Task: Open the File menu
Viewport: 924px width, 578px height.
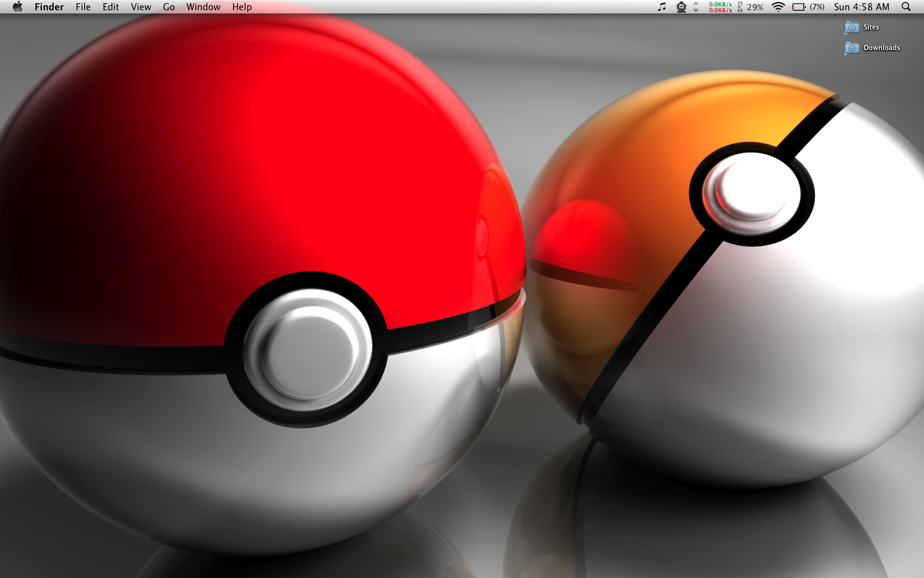Action: point(83,7)
